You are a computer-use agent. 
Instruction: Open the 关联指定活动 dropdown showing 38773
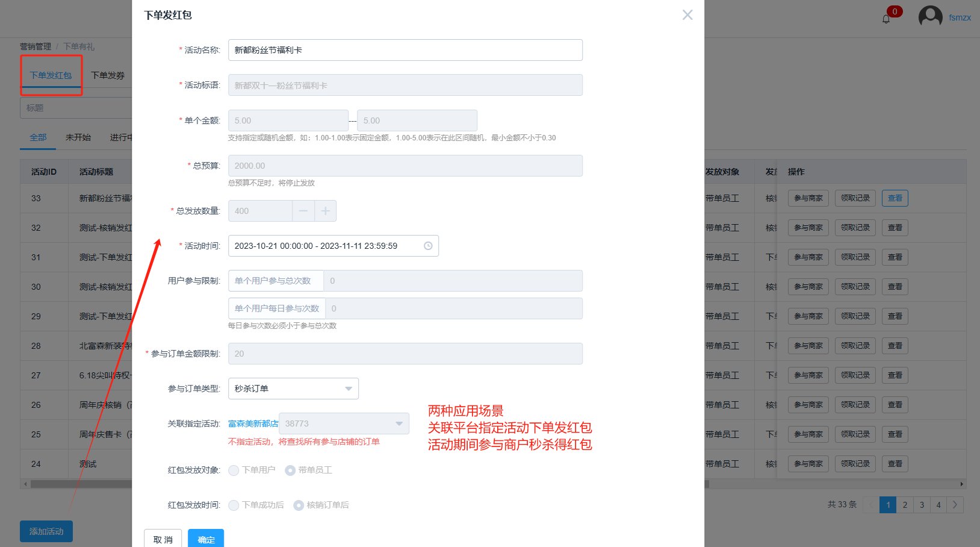tap(344, 424)
